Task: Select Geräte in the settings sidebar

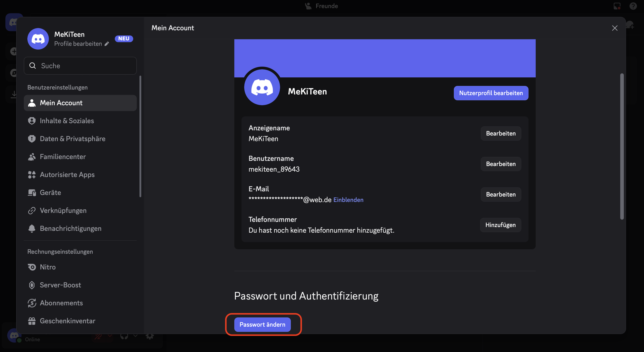Action: coord(50,192)
